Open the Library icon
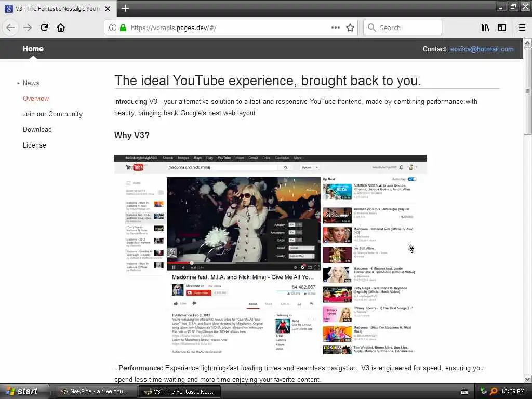Image resolution: width=532 pixels, height=399 pixels. click(485, 28)
